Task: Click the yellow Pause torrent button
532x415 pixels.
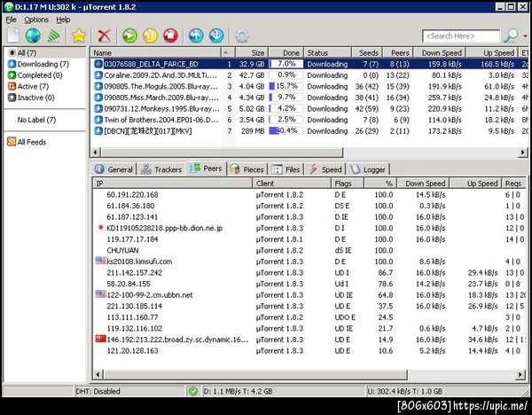Action: (150, 35)
